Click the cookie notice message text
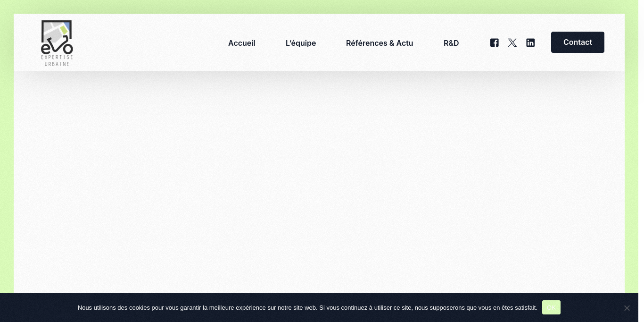This screenshot has height=322, width=644. [307, 308]
